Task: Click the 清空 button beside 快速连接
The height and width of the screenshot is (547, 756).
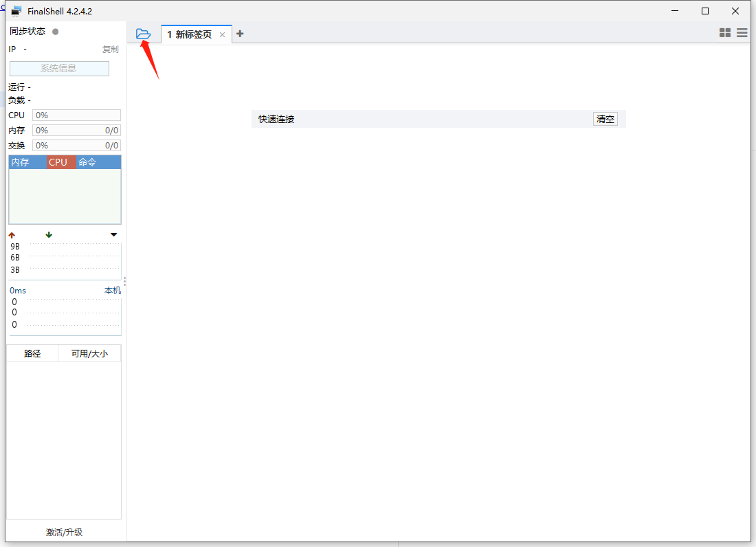Action: [x=605, y=119]
